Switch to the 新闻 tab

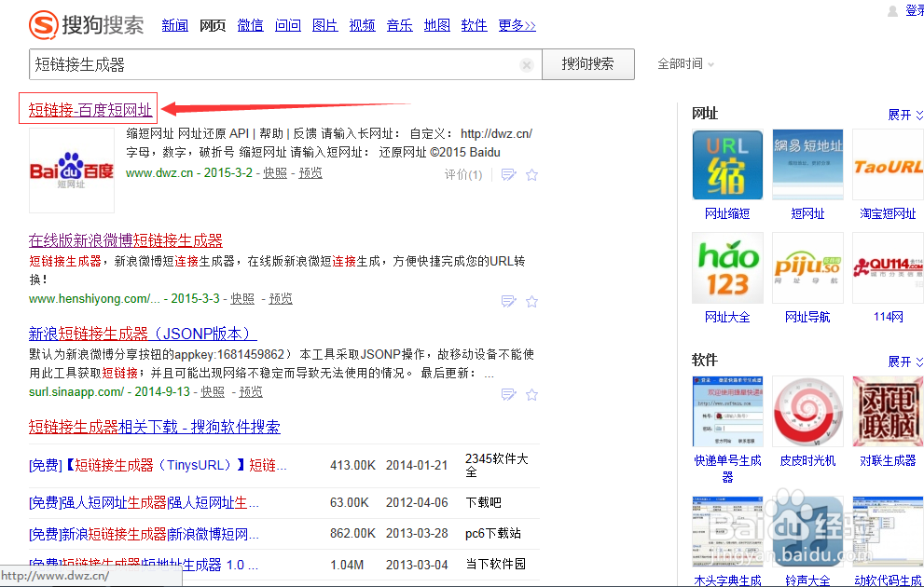(x=175, y=25)
